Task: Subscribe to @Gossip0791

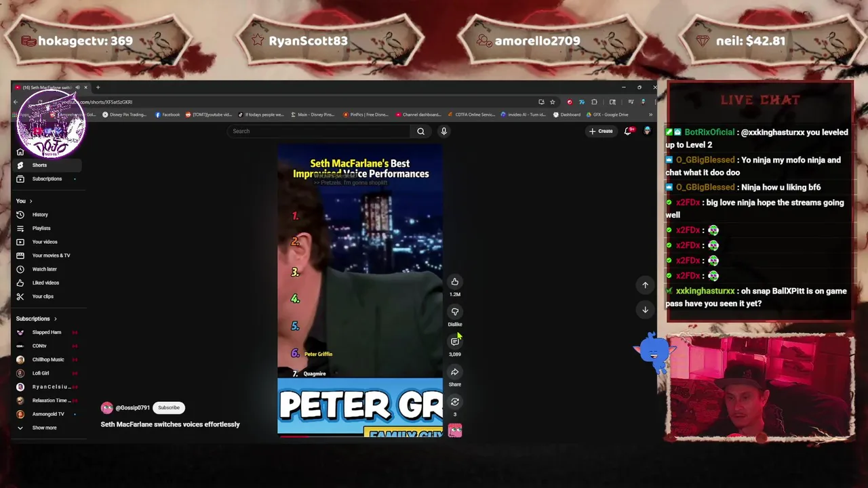Action: click(169, 408)
